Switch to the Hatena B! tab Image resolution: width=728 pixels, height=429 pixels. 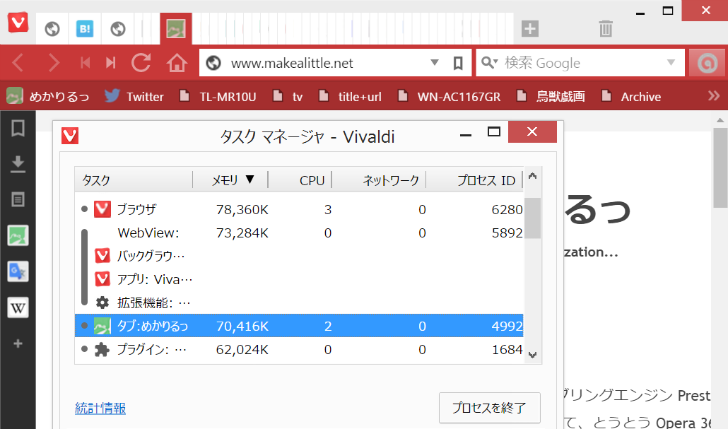[x=84, y=29]
